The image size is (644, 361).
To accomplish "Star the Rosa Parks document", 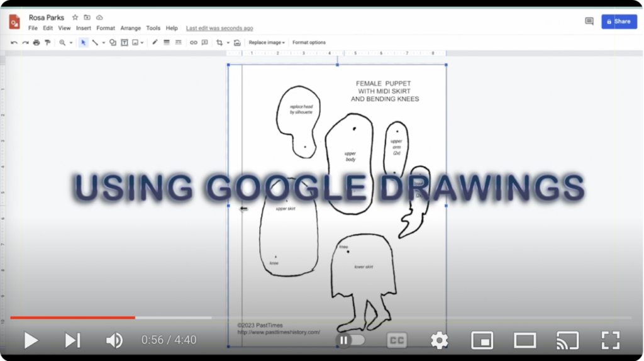I will [75, 18].
